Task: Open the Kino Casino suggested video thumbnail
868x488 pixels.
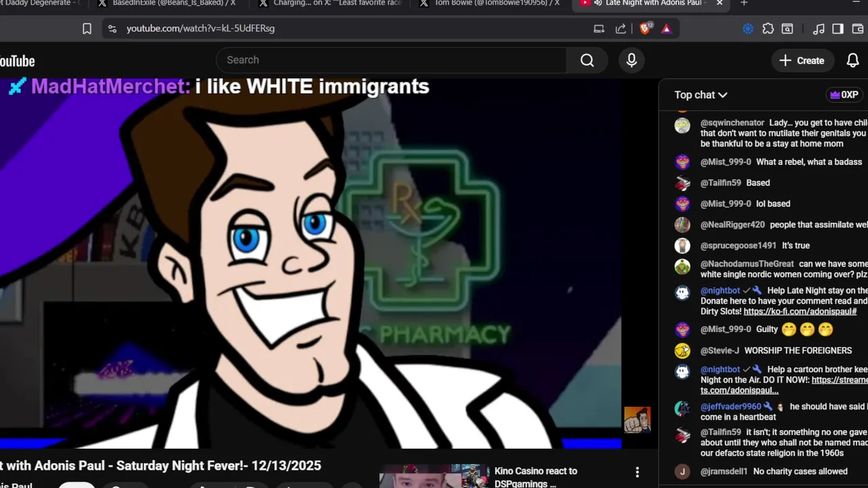Action: 434,476
